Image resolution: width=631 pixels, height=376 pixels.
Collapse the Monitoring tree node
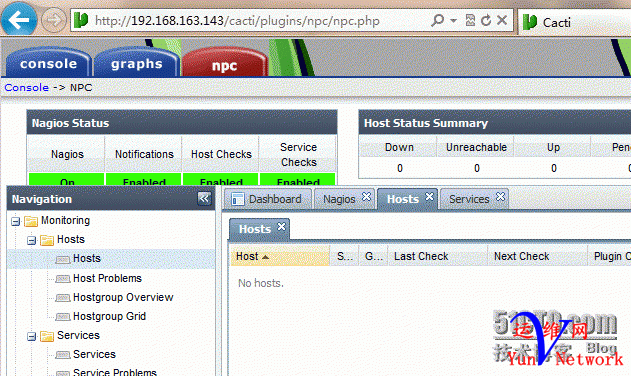(15, 221)
